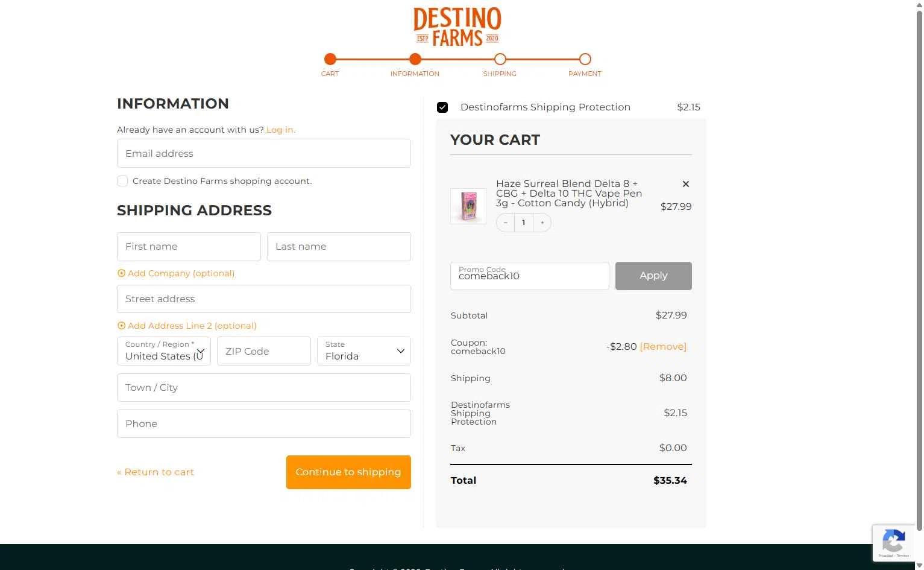924x570 pixels.
Task: Click the quantity value box showing 1
Action: pyautogui.click(x=524, y=223)
